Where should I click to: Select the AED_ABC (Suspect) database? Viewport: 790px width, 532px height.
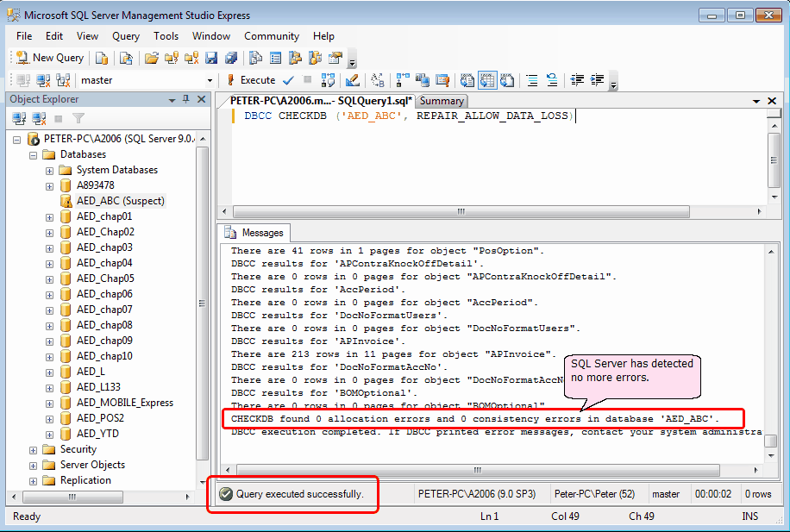121,201
